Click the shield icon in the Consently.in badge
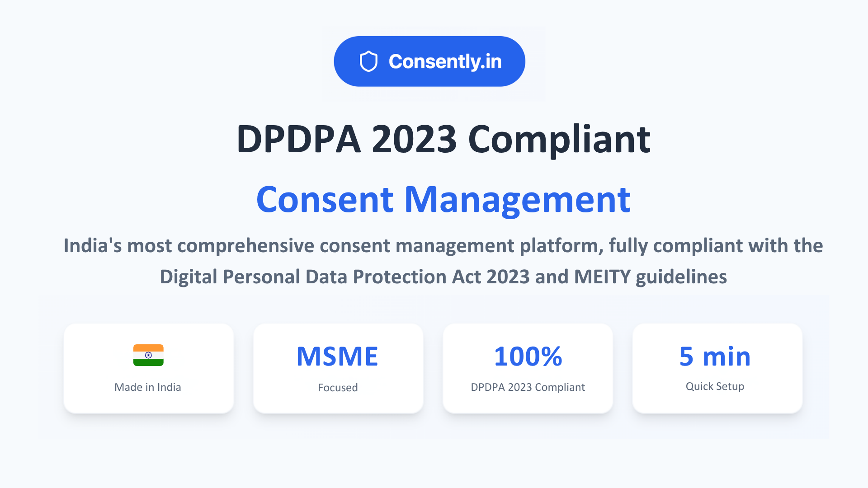The width and height of the screenshot is (868, 488). [x=368, y=61]
